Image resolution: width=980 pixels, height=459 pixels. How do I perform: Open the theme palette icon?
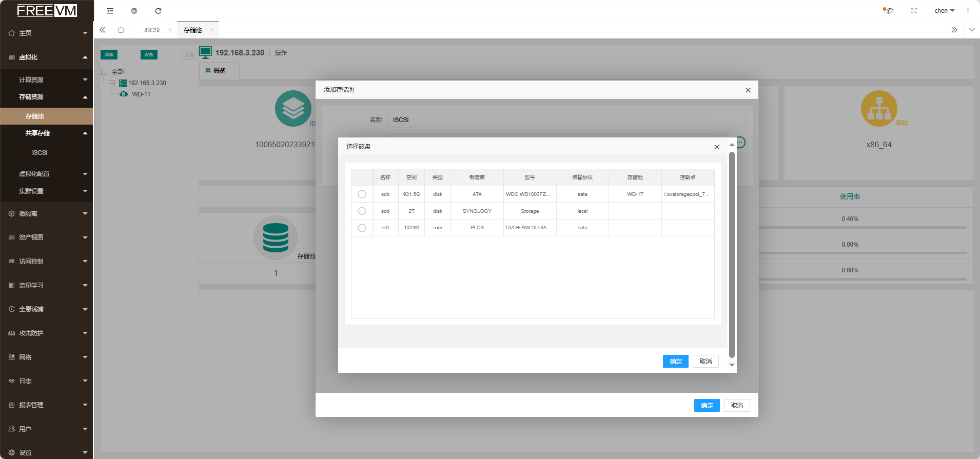click(889, 11)
